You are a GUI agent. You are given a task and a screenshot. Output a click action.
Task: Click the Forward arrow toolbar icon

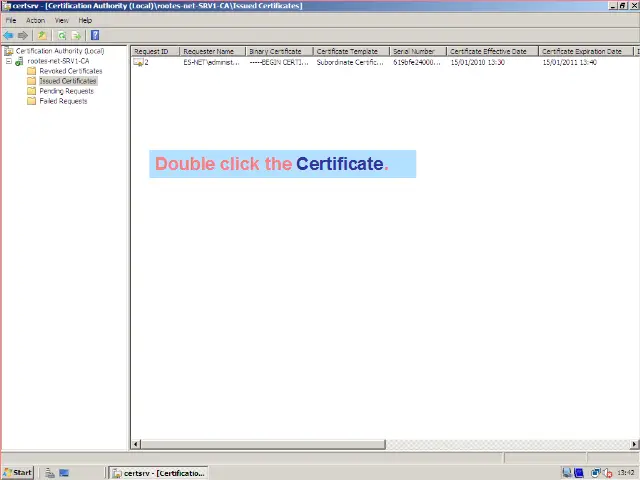click(x=23, y=35)
